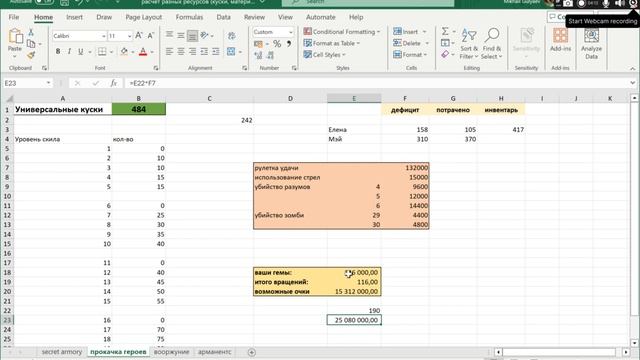Click vertical scrollbar down arrow
This screenshot has width=640, height=360.
tap(634, 343)
